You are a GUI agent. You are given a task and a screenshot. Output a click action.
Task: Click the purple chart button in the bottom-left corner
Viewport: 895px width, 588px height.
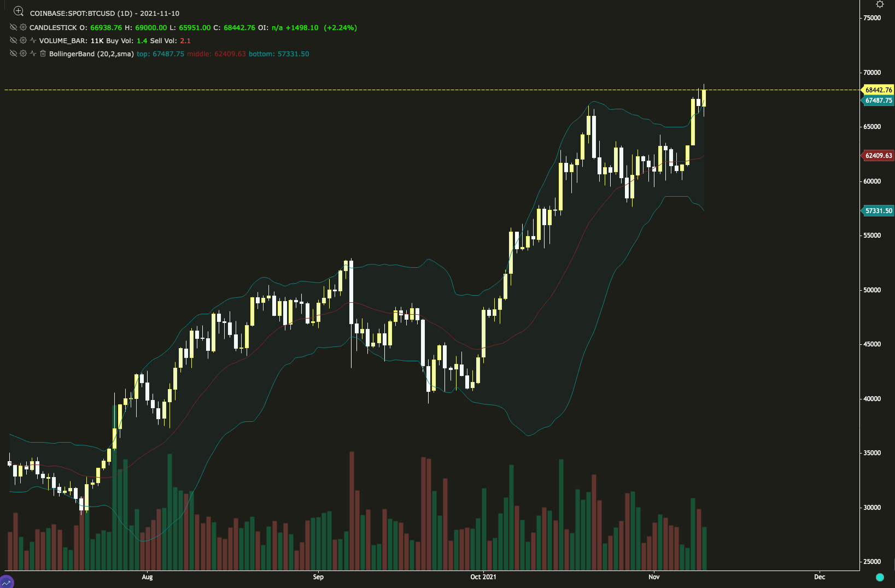click(6, 581)
